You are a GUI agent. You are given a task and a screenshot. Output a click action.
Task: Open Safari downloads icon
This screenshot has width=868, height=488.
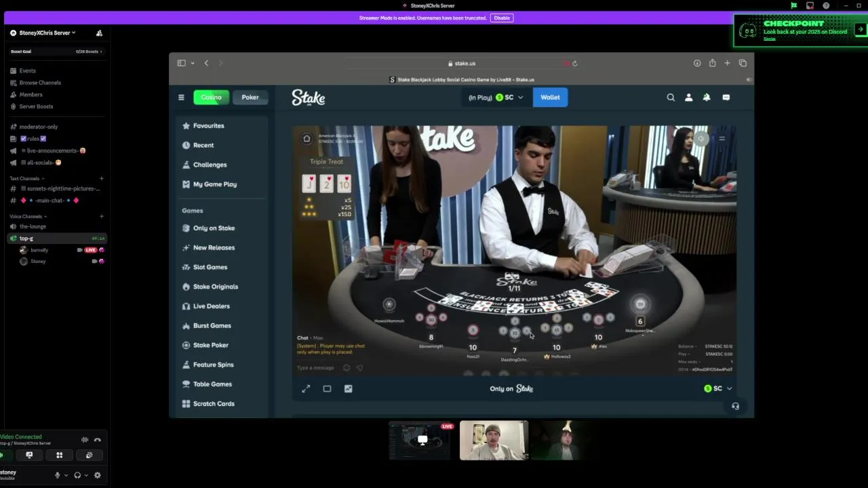point(697,63)
